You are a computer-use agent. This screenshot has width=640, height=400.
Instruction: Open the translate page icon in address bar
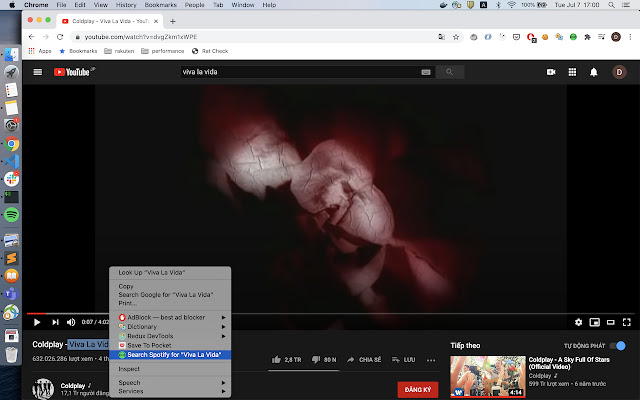(441, 37)
